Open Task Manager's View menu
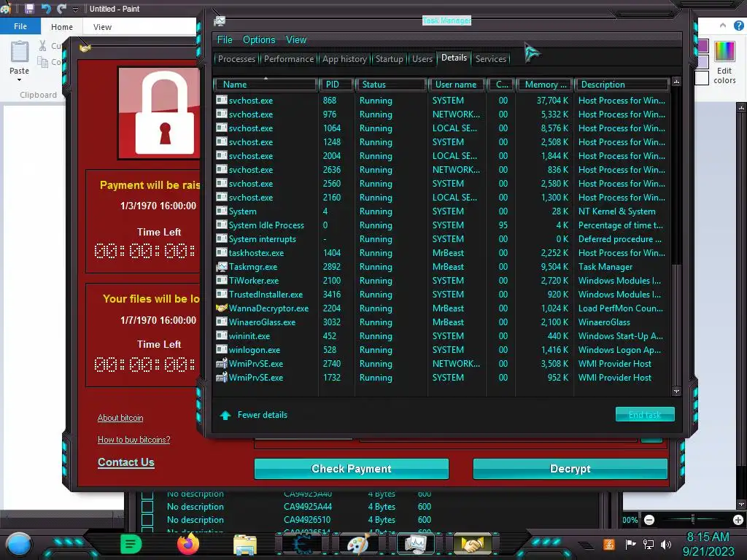 [x=296, y=40]
